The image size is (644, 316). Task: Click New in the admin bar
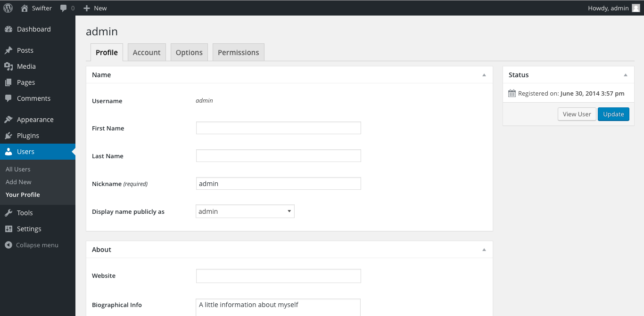pyautogui.click(x=100, y=8)
